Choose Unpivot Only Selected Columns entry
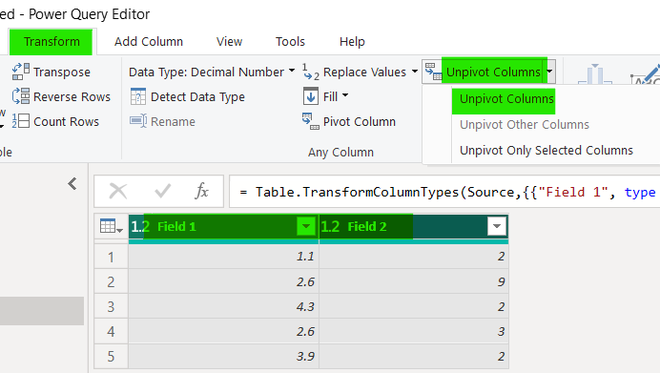The height and width of the screenshot is (373, 660). 546,150
